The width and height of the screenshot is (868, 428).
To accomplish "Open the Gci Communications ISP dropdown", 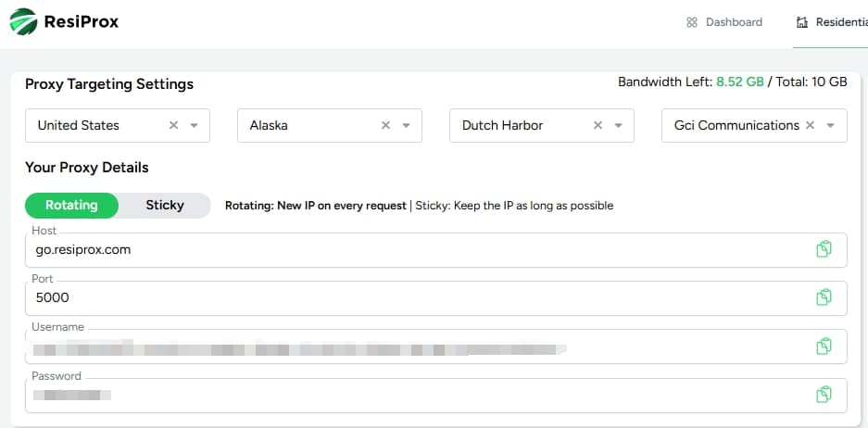I will coord(830,125).
